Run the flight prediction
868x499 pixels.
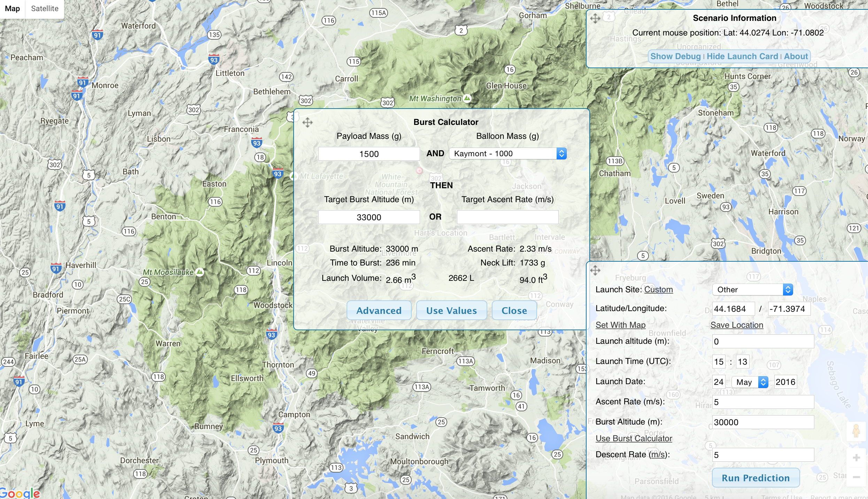point(756,478)
